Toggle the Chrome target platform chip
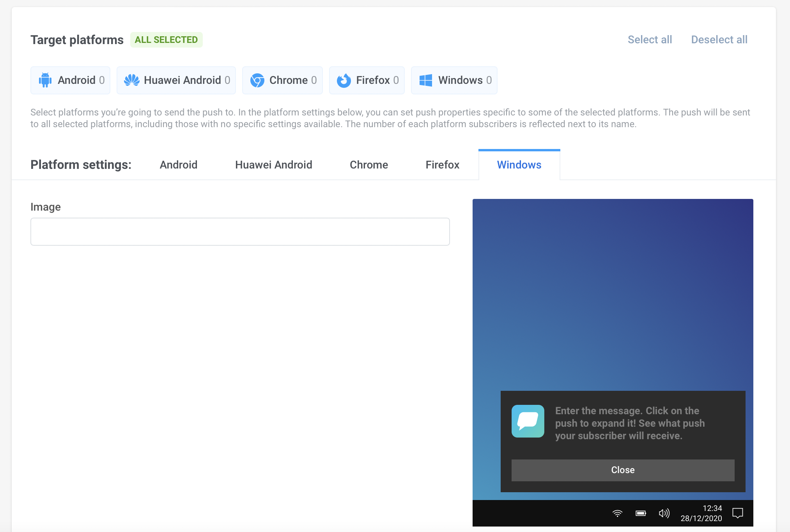This screenshot has width=790, height=532. pos(282,80)
